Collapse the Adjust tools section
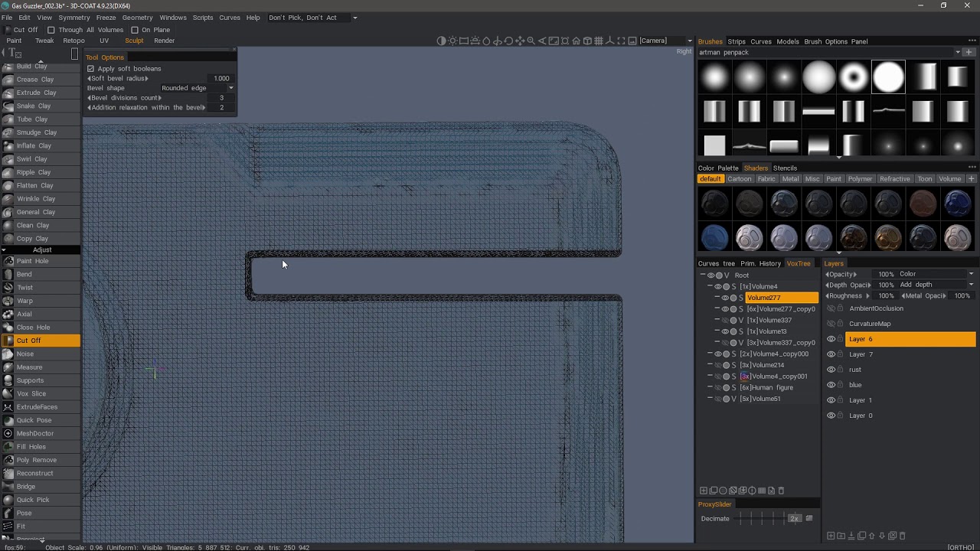 tap(40, 250)
